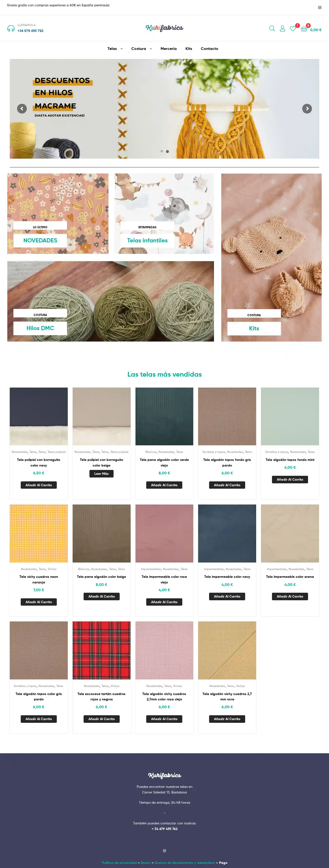The image size is (329, 868).
Task: Go to previous slide arrow
Action: [x=22, y=108]
